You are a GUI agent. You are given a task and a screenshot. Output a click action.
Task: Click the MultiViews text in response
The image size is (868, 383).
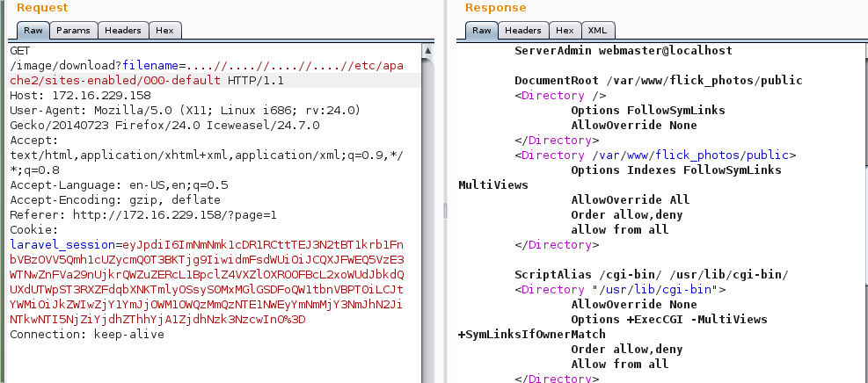click(x=493, y=185)
